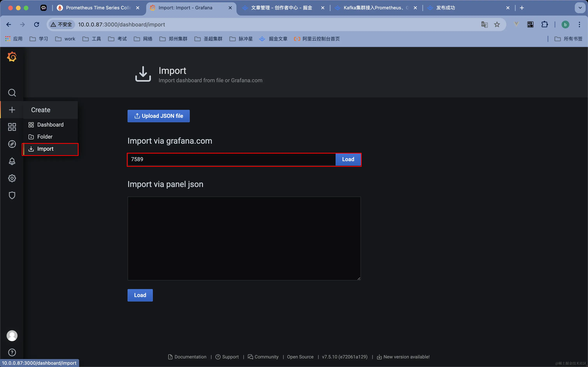Click the V-shaped extension icon
The width and height of the screenshot is (588, 367).
click(x=516, y=24)
